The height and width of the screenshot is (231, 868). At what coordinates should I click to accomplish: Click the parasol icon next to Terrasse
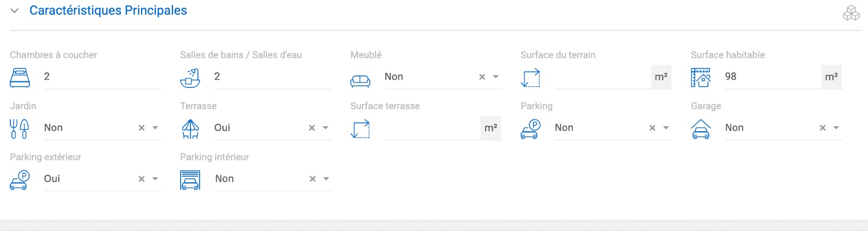point(190,129)
